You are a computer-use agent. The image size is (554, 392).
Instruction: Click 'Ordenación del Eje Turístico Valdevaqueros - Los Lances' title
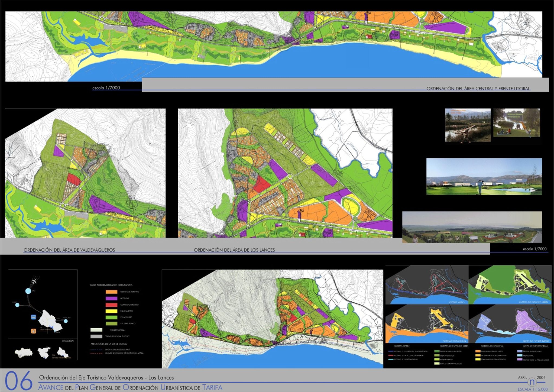point(106,377)
